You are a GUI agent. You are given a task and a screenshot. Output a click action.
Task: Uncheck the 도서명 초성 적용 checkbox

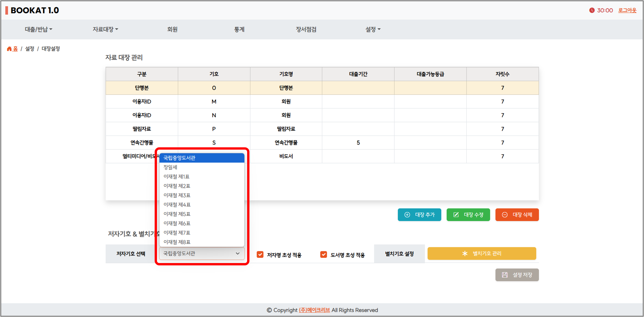point(323,255)
